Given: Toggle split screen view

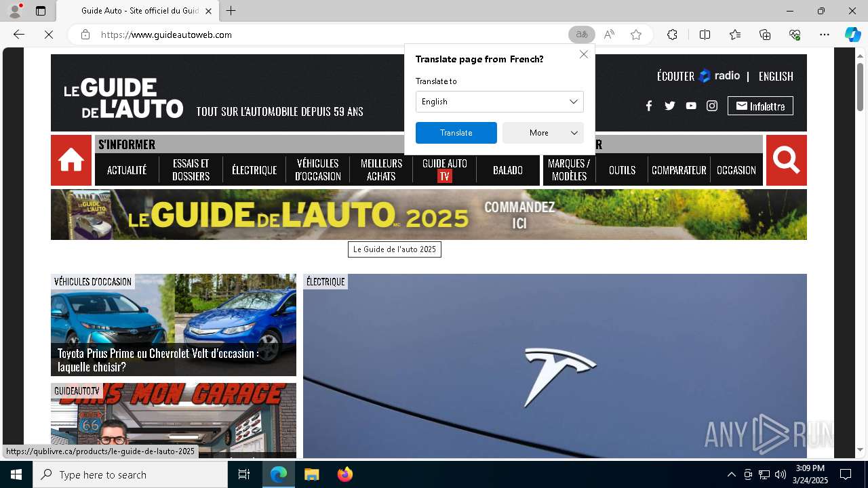Looking at the screenshot, I should click(x=705, y=35).
